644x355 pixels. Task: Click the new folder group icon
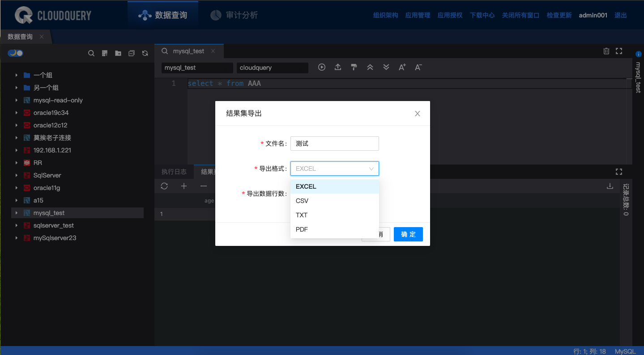tap(118, 53)
